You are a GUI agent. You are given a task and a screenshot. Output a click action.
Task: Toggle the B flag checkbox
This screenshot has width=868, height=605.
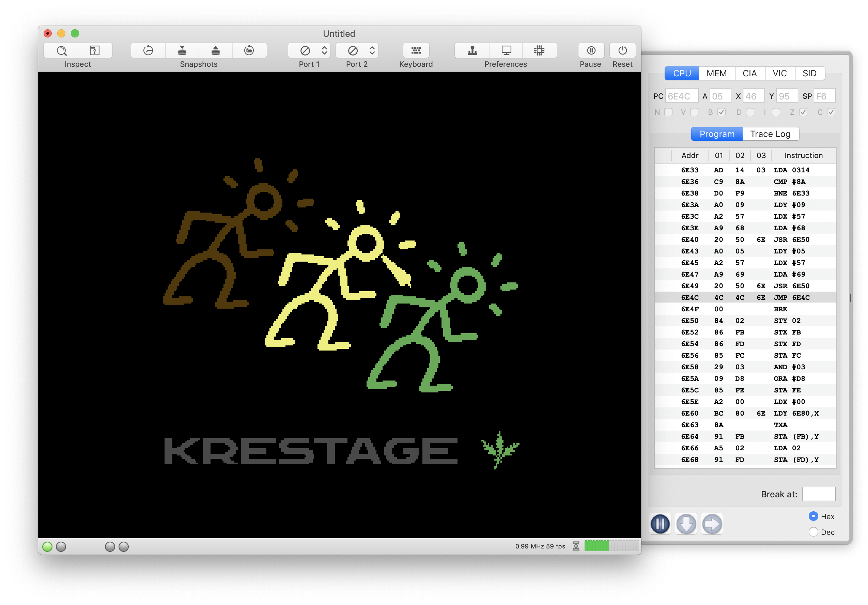tap(721, 112)
